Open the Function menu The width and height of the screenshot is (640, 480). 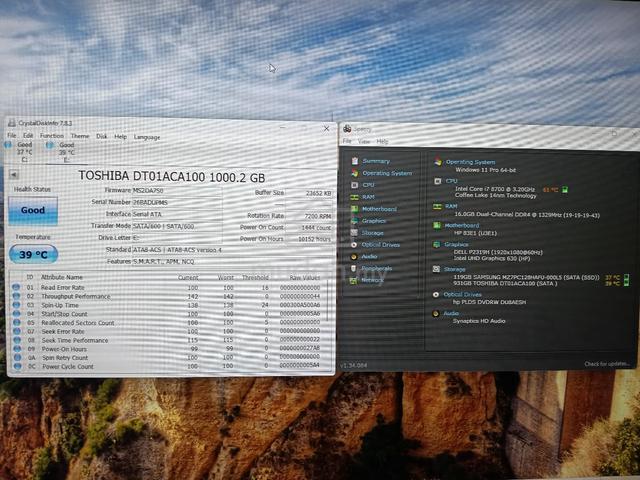(52, 136)
